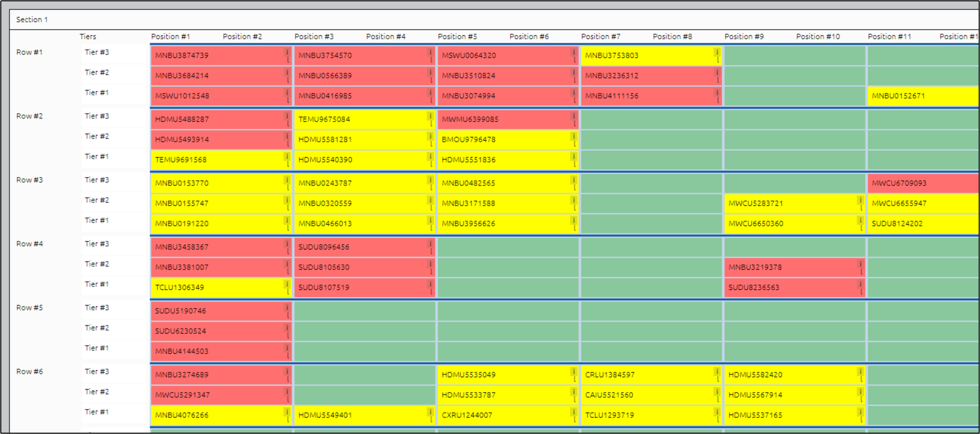Click container MNBU0155747

(221, 204)
